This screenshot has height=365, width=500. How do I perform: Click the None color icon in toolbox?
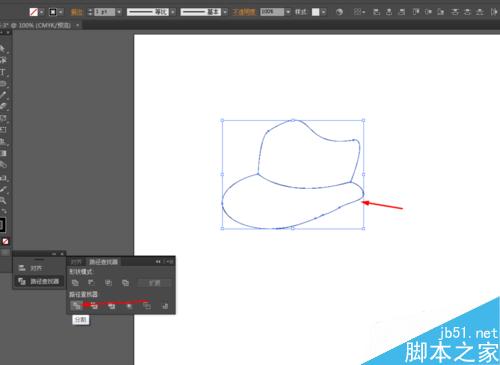(x=5, y=241)
